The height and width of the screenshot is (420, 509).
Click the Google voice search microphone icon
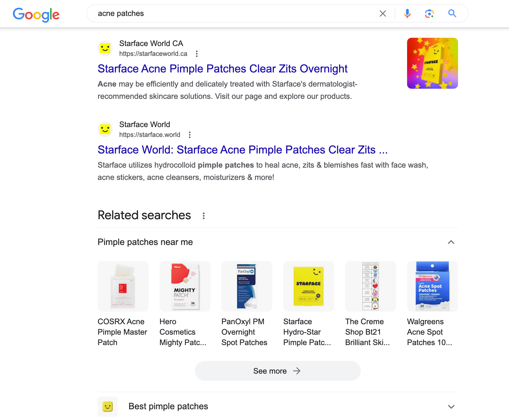pyautogui.click(x=407, y=13)
